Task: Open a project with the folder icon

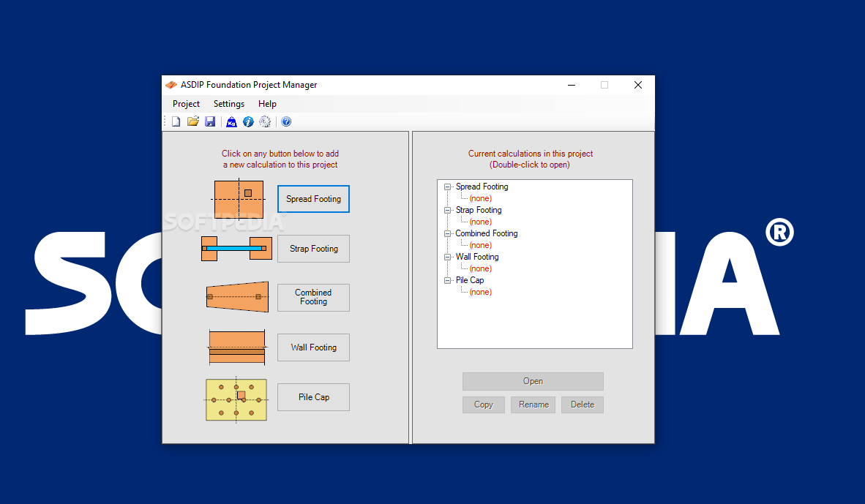Action: (193, 122)
